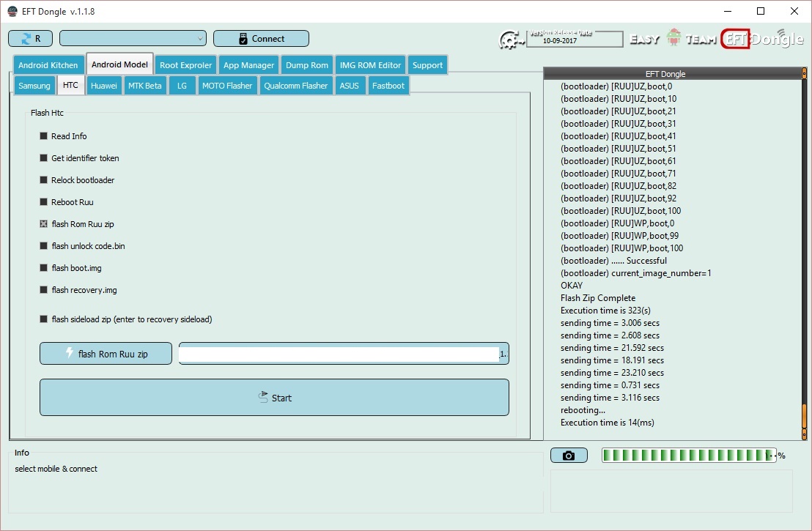Maximize the EFT Dongle window
Viewport: 812px width, 531px height.
761,11
